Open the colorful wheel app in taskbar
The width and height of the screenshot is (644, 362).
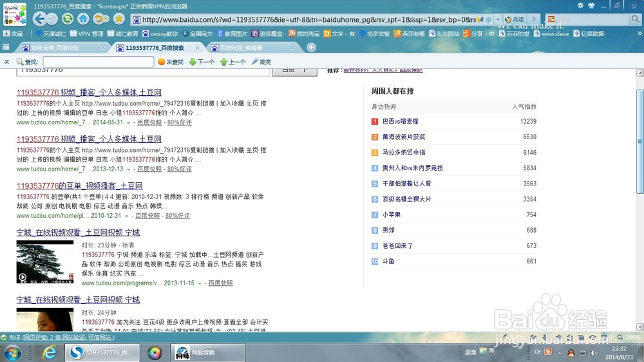[x=155, y=352]
